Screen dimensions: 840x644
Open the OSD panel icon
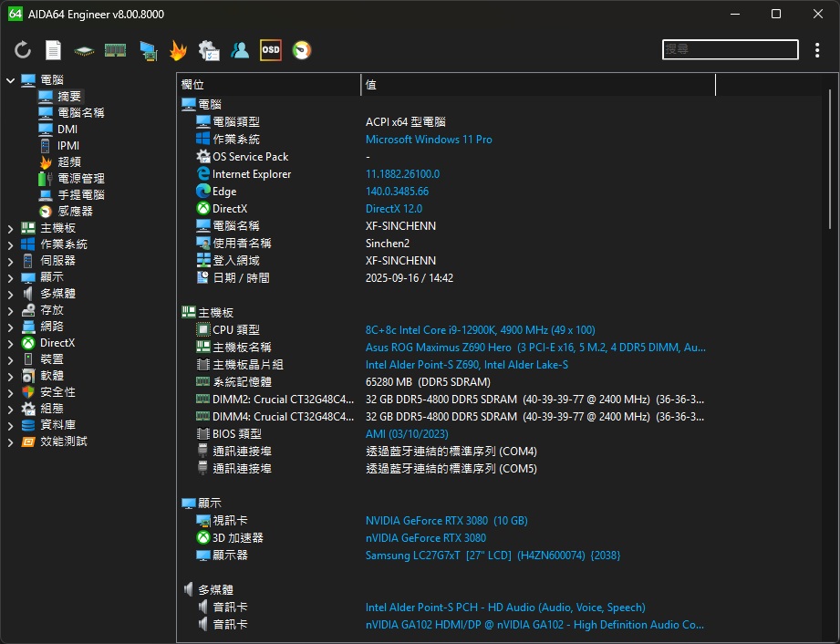pyautogui.click(x=271, y=50)
